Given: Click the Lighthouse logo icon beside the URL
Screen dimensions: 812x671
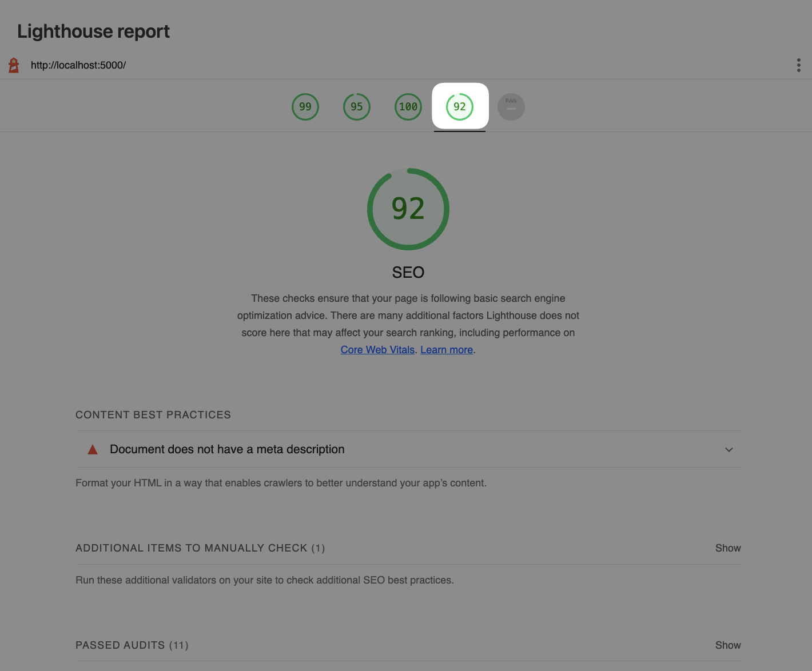Looking at the screenshot, I should pyautogui.click(x=14, y=65).
